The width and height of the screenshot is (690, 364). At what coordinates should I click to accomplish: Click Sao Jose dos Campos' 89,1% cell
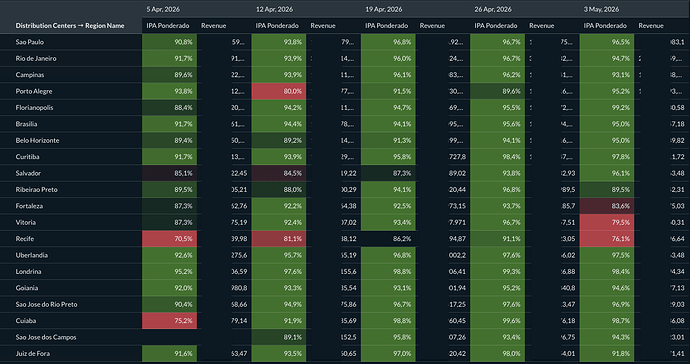pyautogui.click(x=279, y=337)
